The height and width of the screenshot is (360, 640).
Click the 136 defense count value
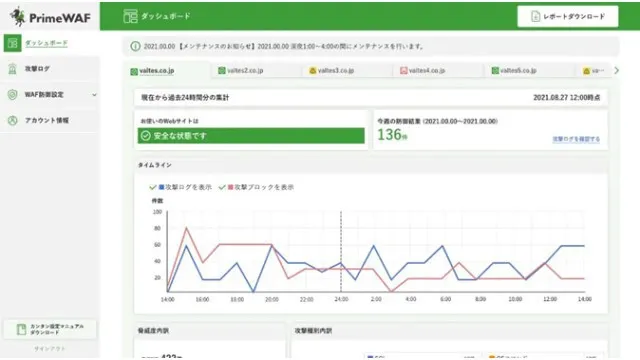(390, 134)
